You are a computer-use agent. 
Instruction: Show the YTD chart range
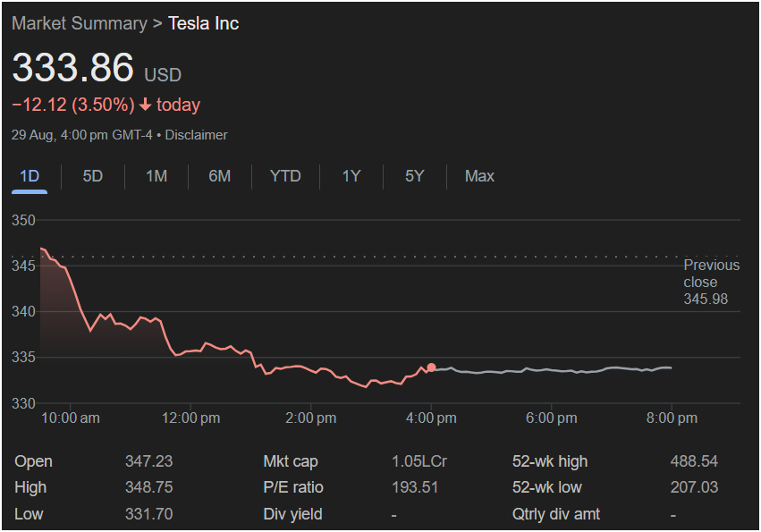285,176
